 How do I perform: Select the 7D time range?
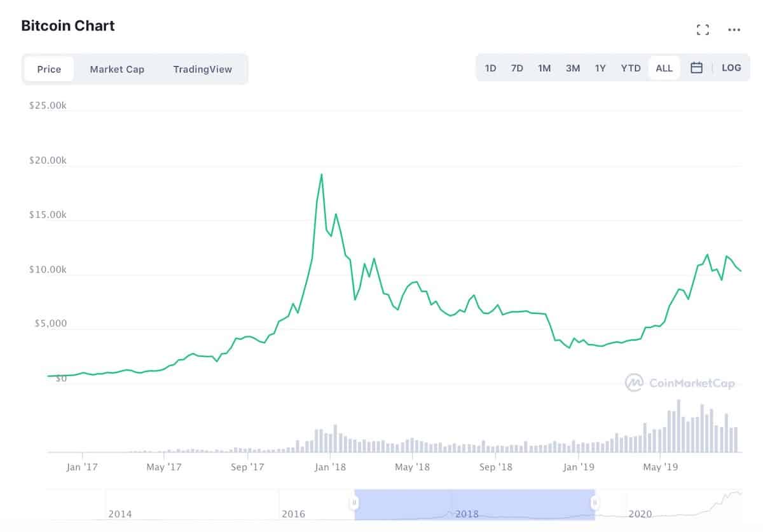pyautogui.click(x=517, y=67)
